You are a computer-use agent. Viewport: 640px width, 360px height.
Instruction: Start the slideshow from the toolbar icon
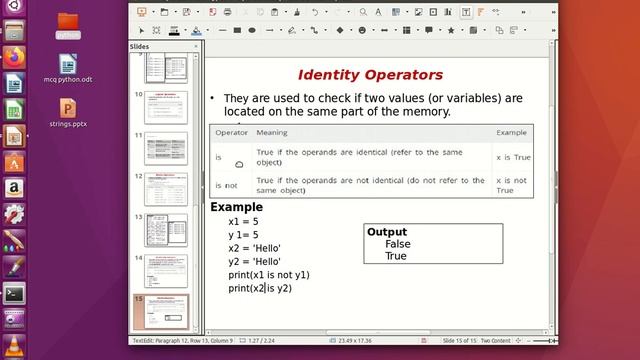(142, 12)
